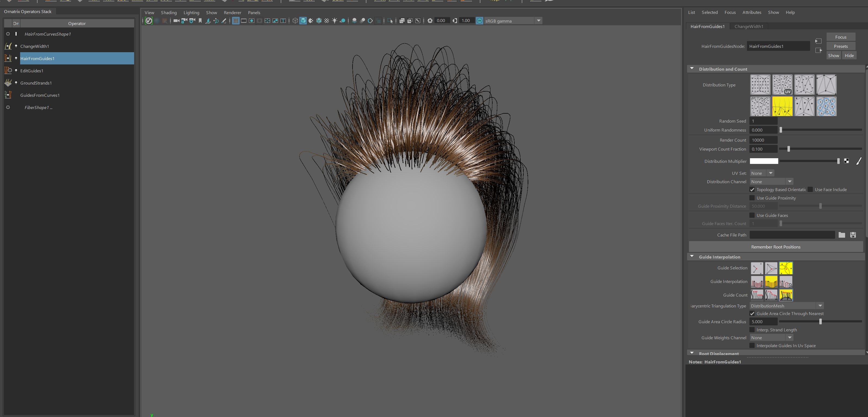Click the lock camera icon
868x417 pixels.
tap(184, 21)
